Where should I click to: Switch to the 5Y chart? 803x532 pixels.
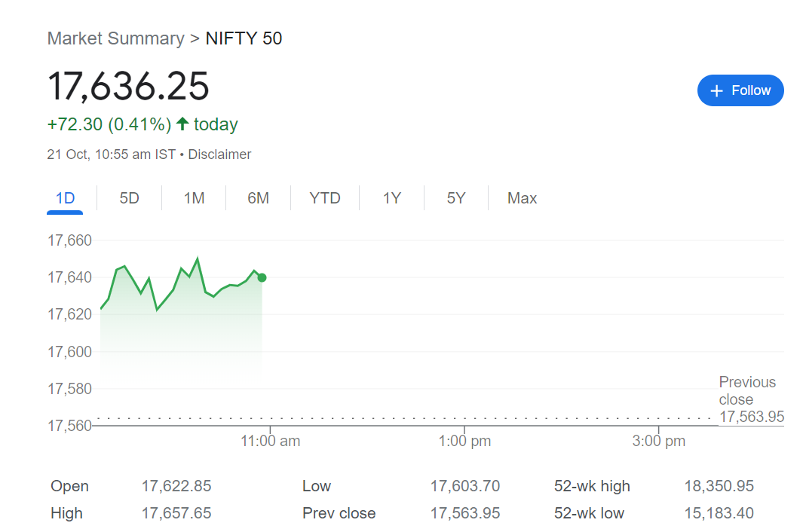tap(455, 197)
